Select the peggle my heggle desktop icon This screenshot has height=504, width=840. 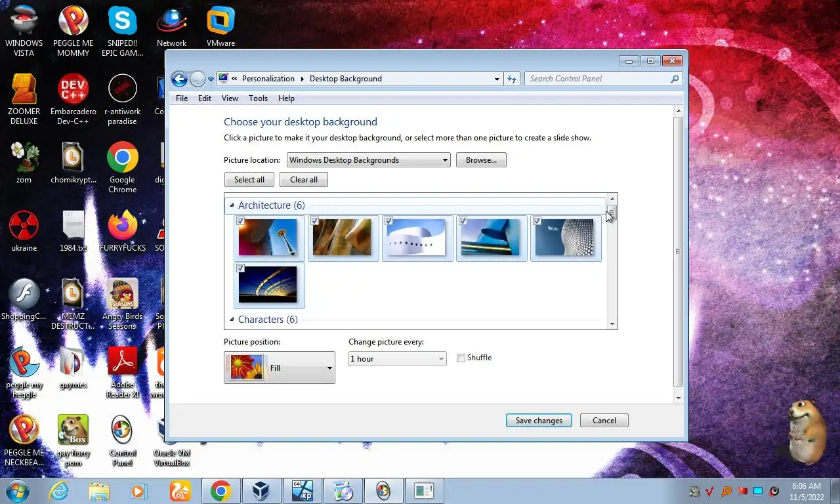coord(24,371)
